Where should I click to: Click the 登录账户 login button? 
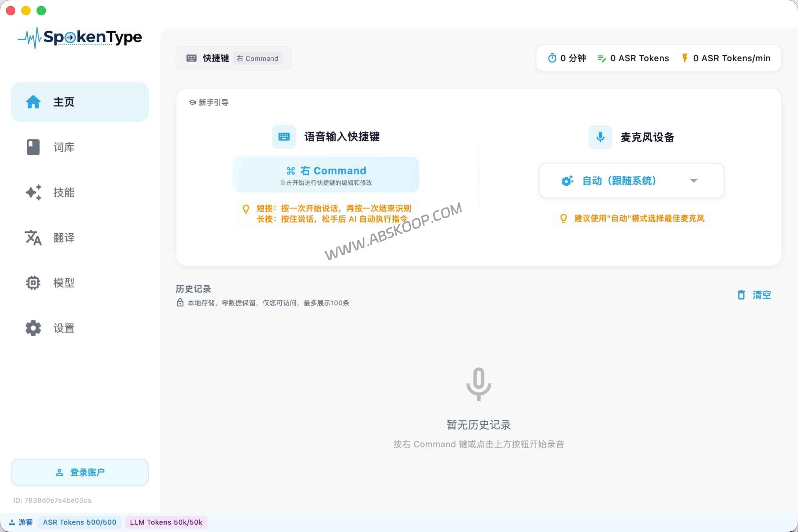79,472
